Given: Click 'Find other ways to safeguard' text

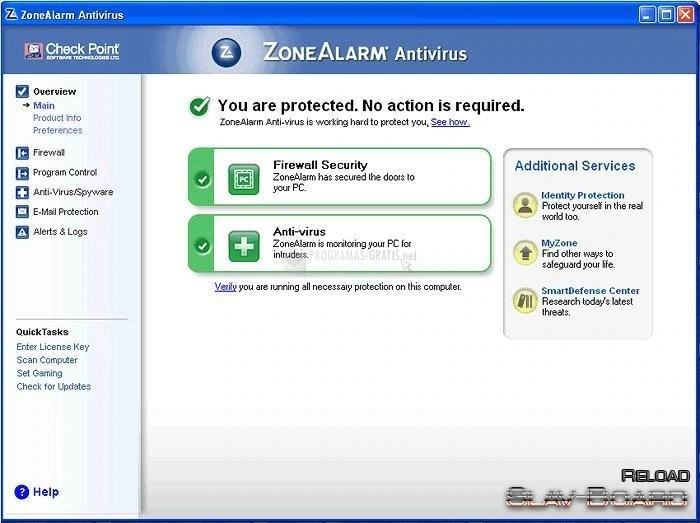Looking at the screenshot, I should 578,259.
